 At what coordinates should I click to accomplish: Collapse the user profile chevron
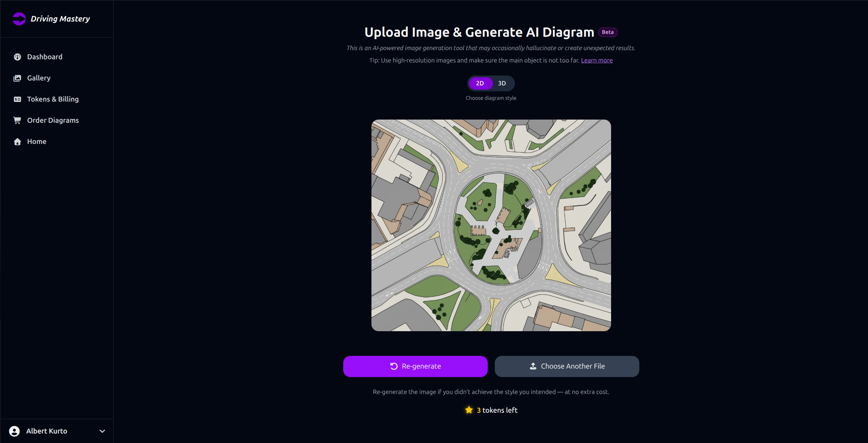[102, 431]
